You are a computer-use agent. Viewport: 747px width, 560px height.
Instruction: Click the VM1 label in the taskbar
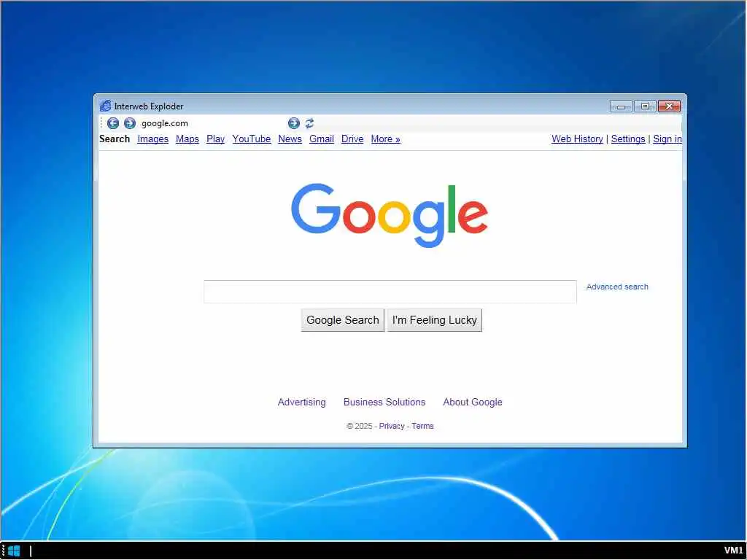[733, 551]
